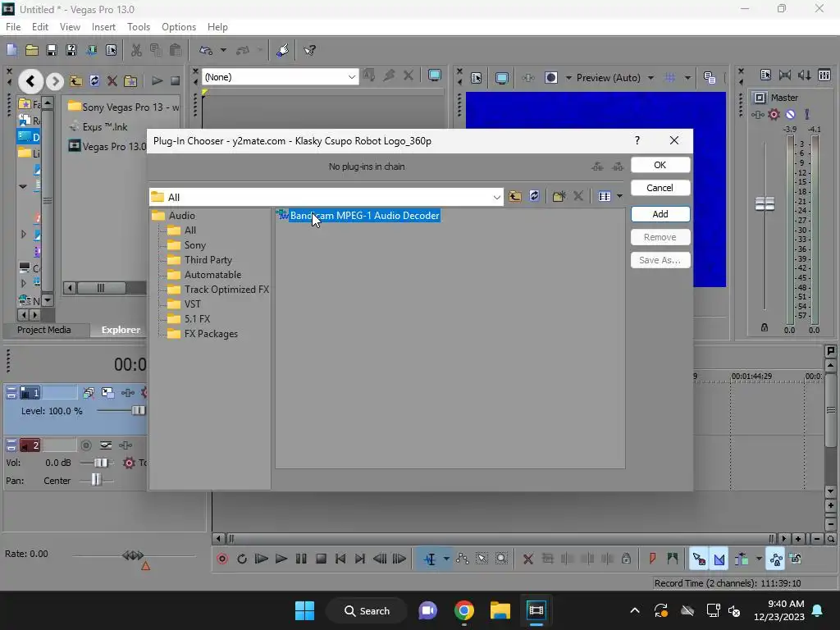Viewport: 840px width, 630px height.
Task: Switch to the Project Media tab
Action: point(44,330)
